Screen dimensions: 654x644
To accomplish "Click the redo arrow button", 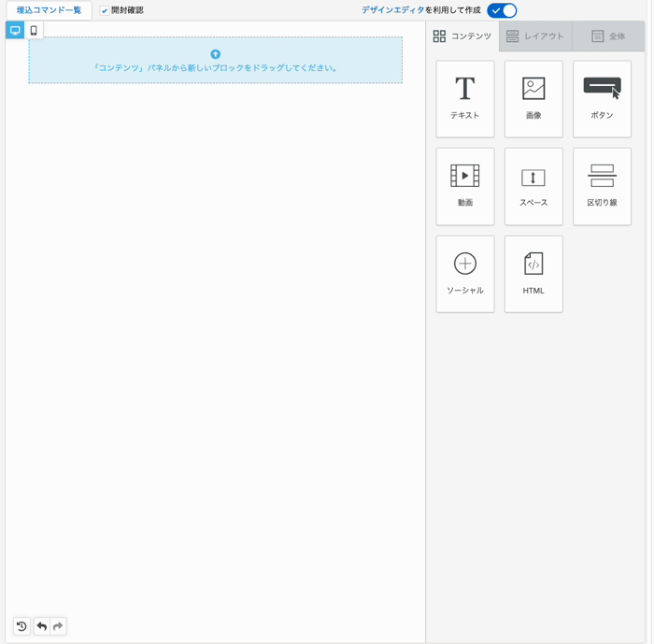I will [58, 626].
